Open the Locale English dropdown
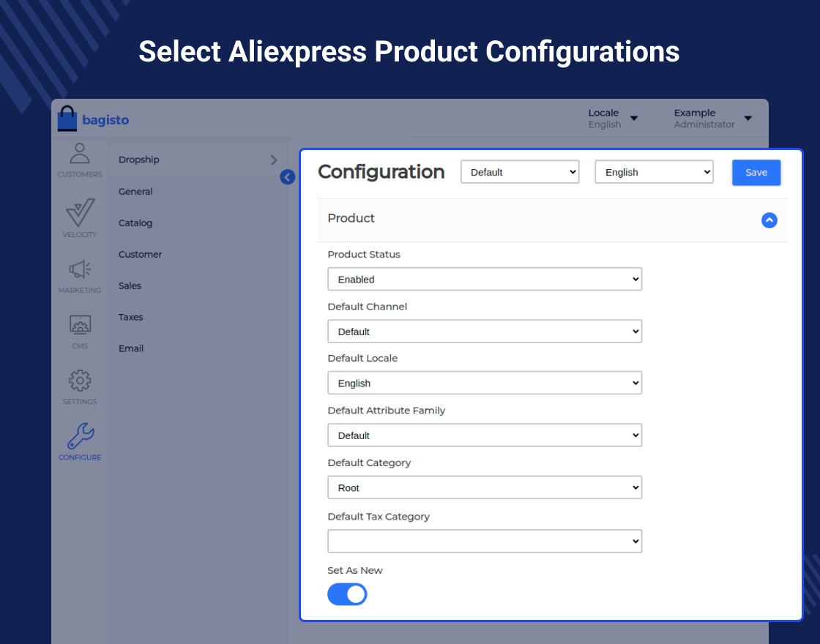The width and height of the screenshot is (820, 644). 612,119
